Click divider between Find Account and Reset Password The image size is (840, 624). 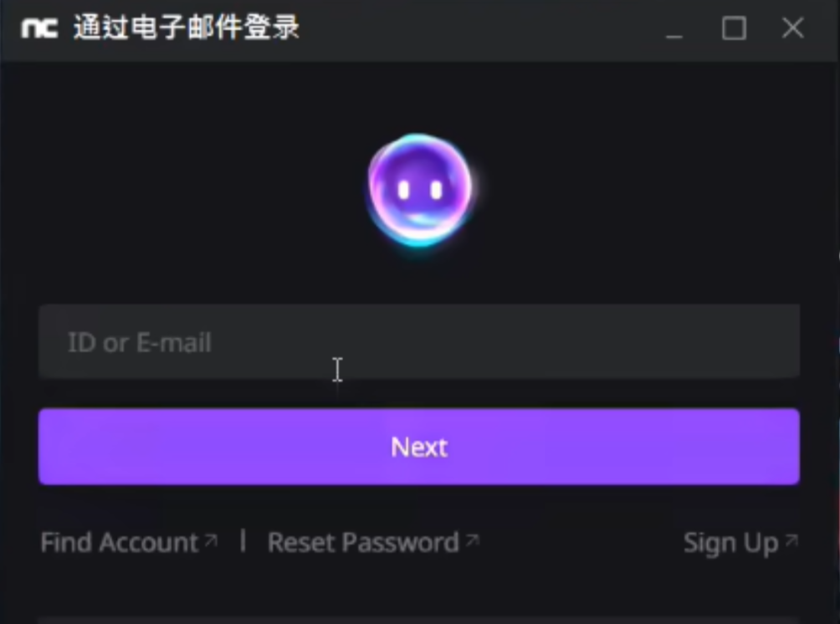click(x=243, y=541)
